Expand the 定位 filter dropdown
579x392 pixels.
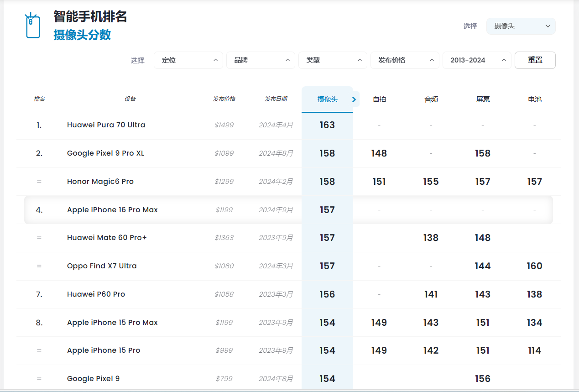(x=188, y=60)
